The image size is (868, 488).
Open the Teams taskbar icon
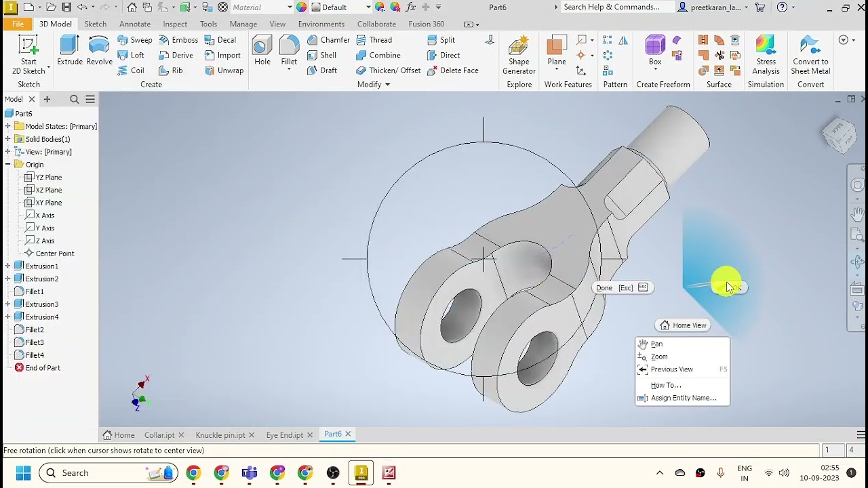(249, 473)
